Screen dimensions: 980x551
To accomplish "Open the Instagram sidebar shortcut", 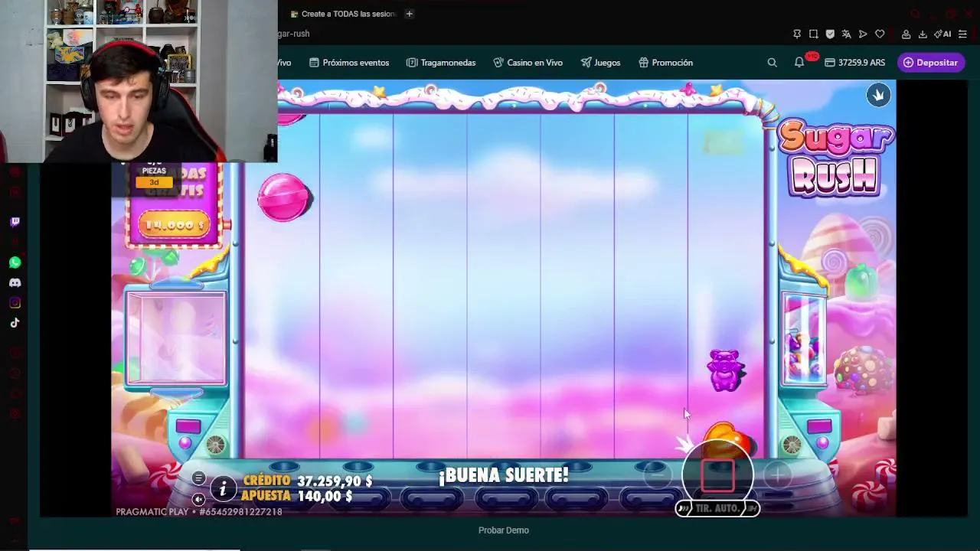I will (15, 303).
